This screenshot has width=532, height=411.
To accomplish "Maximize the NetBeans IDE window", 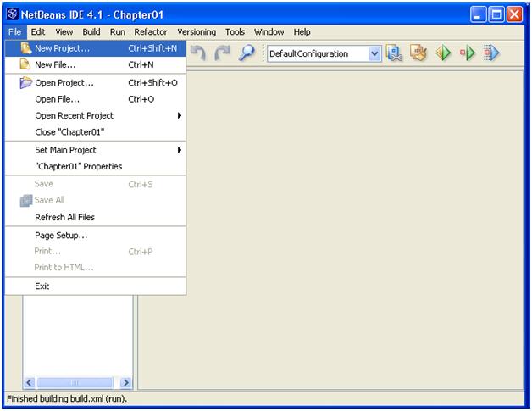I will point(496,14).
